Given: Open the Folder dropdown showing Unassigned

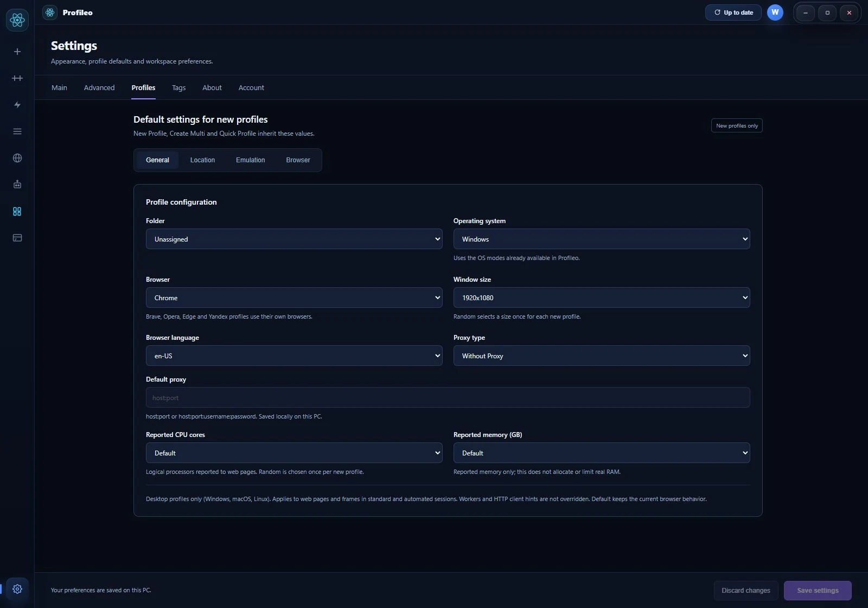Looking at the screenshot, I should tap(294, 239).
